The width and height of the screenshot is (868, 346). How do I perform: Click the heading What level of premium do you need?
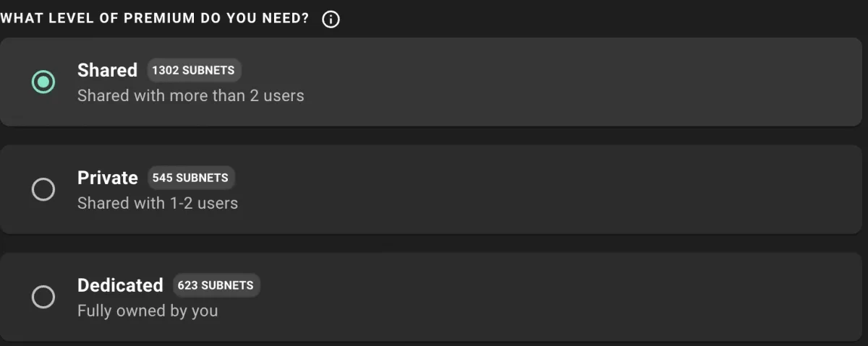(155, 19)
